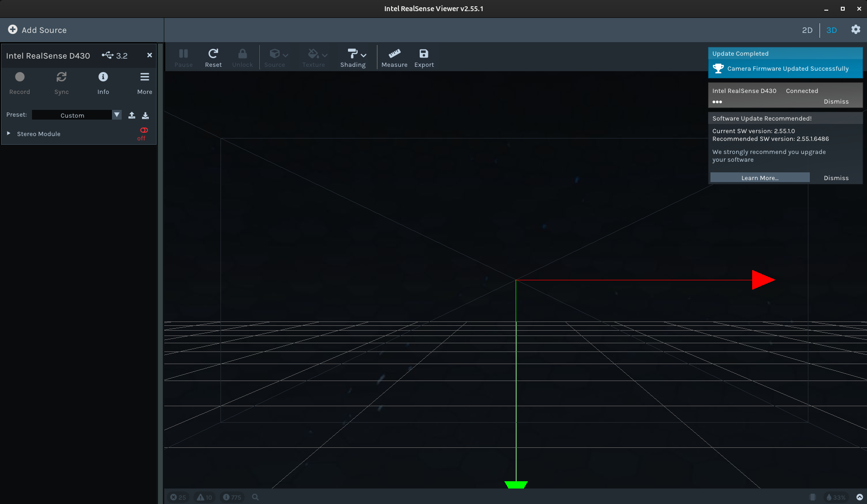Activate the Measure ruler tool

[394, 58]
